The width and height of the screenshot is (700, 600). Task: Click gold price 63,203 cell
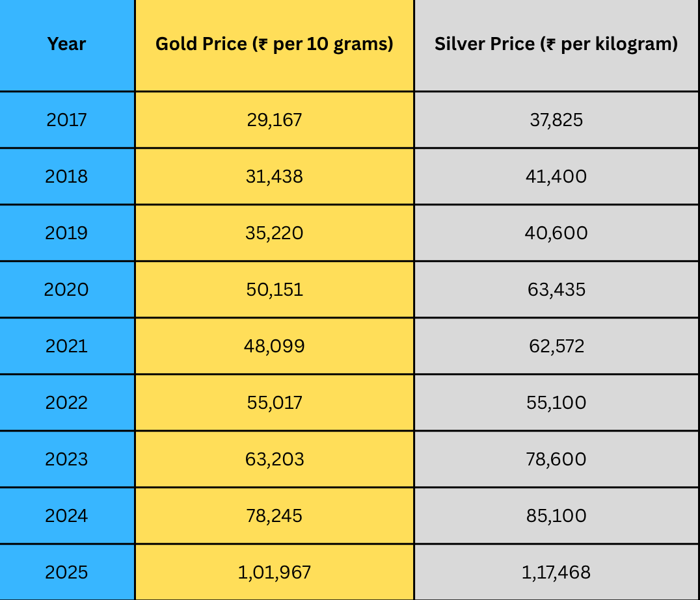275,459
